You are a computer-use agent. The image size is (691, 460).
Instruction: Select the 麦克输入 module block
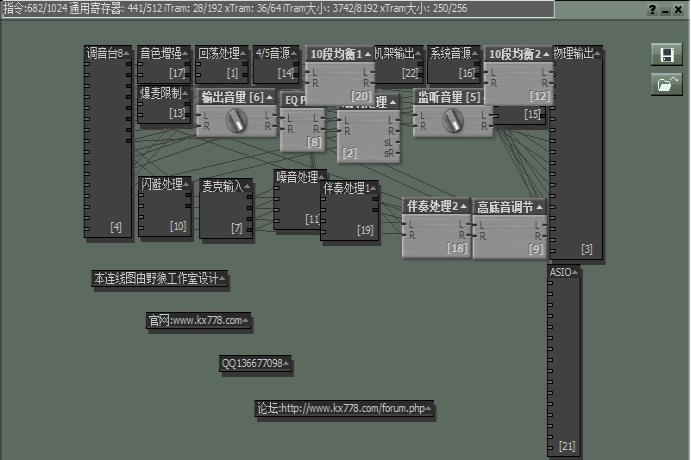(225, 210)
